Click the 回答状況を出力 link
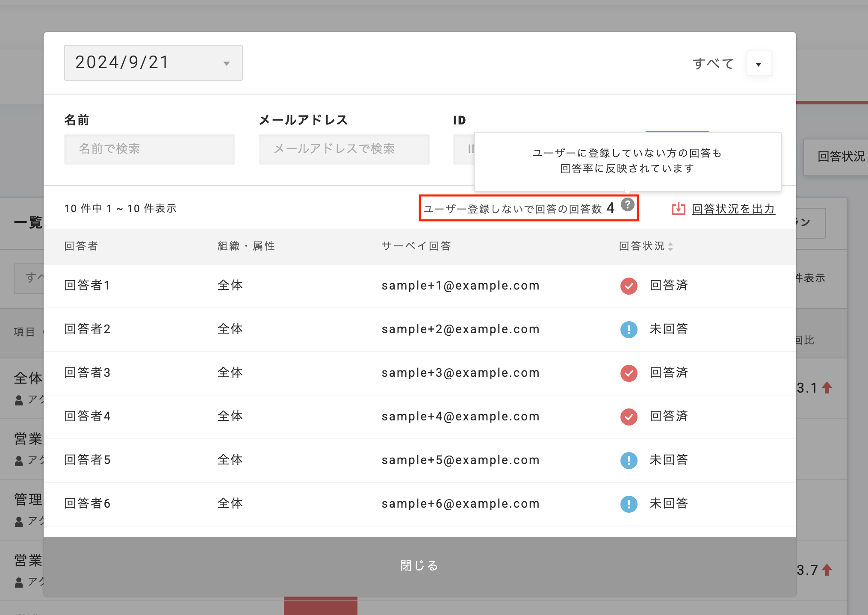The width and height of the screenshot is (868, 615). click(733, 209)
